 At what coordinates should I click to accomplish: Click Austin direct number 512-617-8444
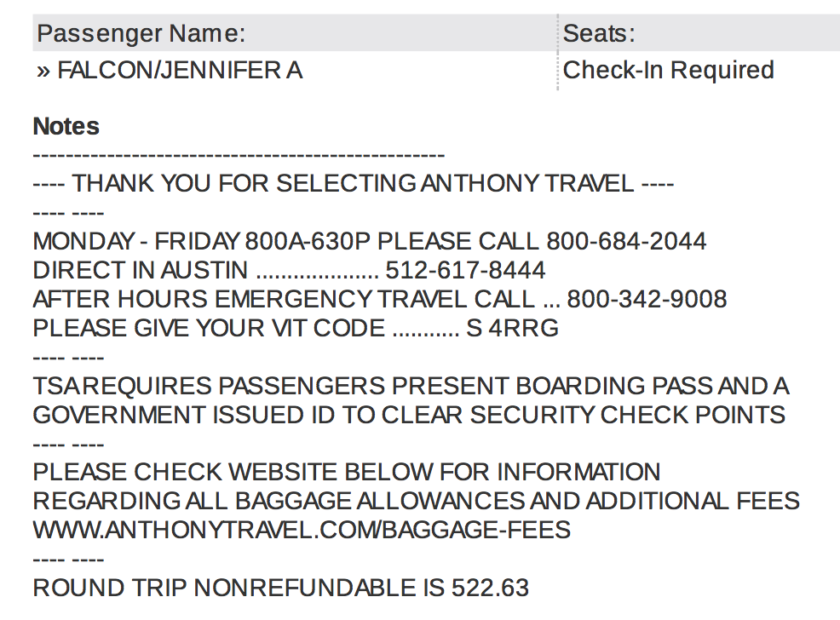click(465, 270)
